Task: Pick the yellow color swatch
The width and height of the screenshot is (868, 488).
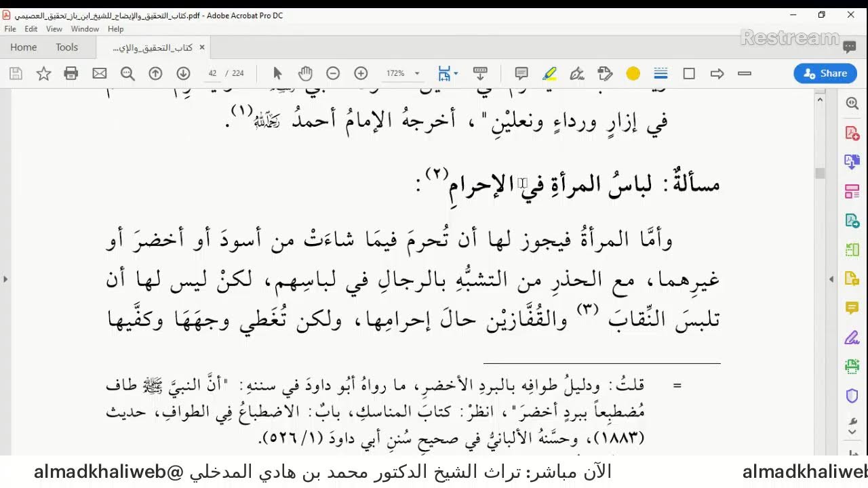Action: point(633,73)
